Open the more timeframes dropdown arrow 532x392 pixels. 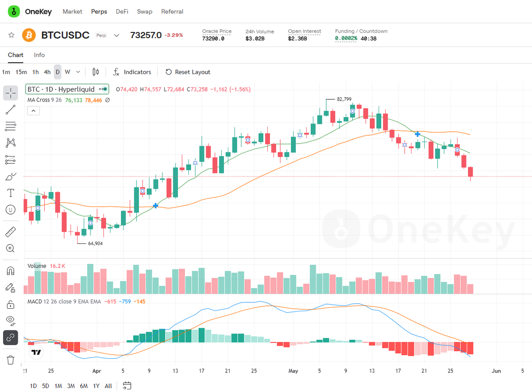point(78,72)
